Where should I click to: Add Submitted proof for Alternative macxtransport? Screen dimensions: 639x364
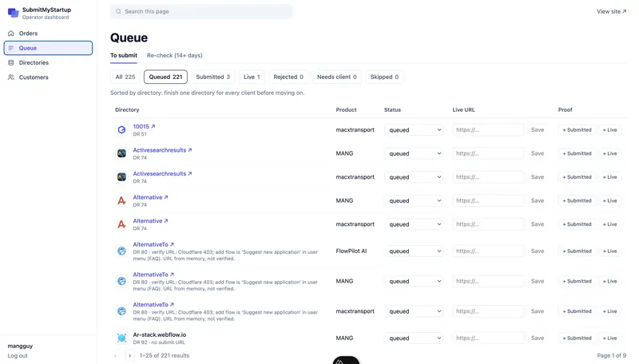(577, 224)
